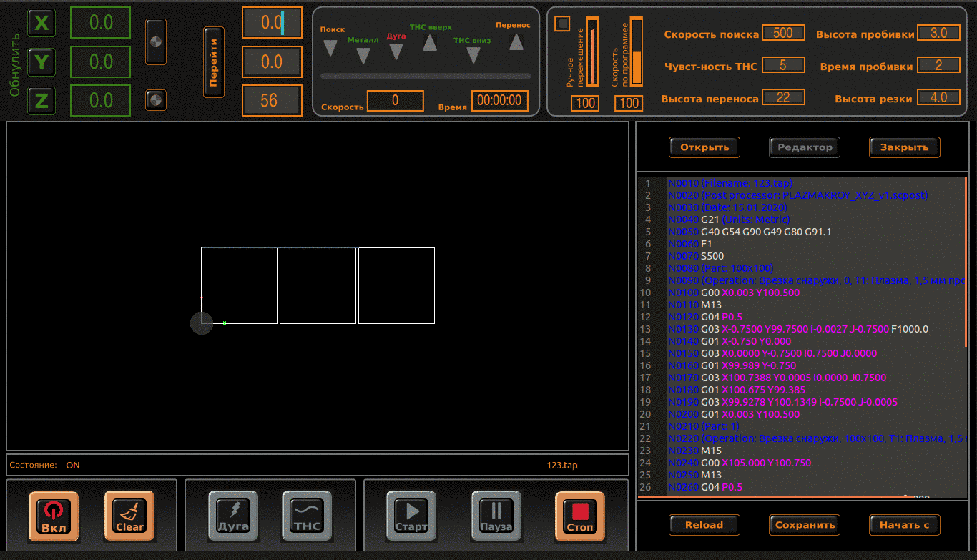This screenshot has width=977, height=560.
Task: Click the THC вниз indicator
Action: (472, 55)
